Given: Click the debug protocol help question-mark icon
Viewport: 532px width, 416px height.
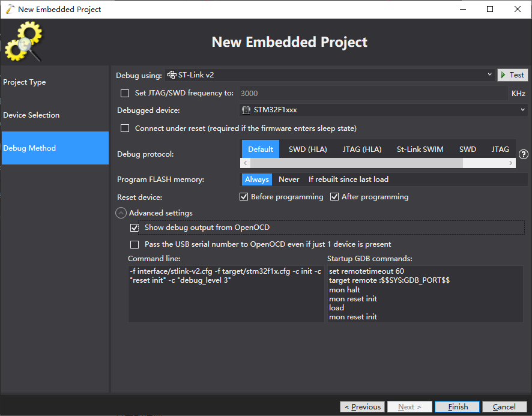Looking at the screenshot, I should 523,154.
